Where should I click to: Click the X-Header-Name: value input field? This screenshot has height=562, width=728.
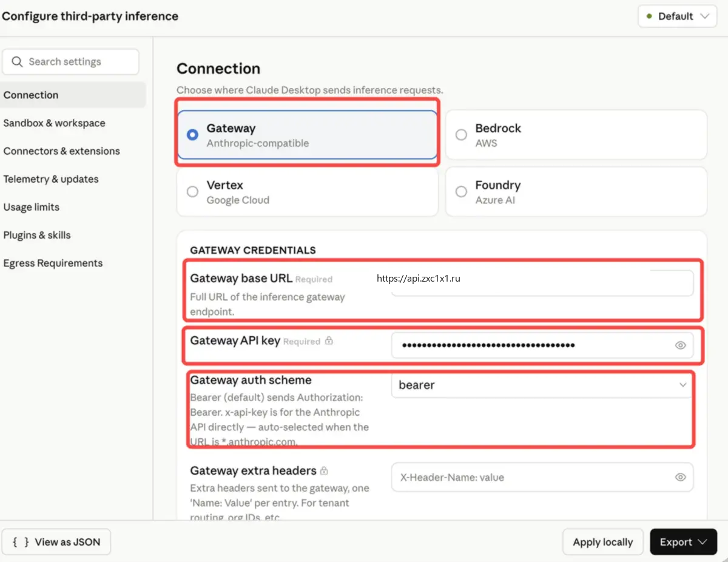tap(542, 477)
